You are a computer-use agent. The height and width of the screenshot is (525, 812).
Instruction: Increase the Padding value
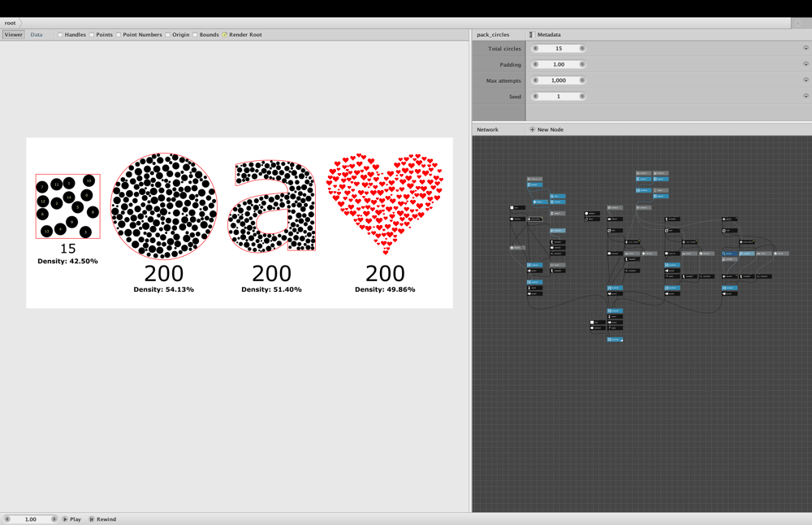(582, 64)
